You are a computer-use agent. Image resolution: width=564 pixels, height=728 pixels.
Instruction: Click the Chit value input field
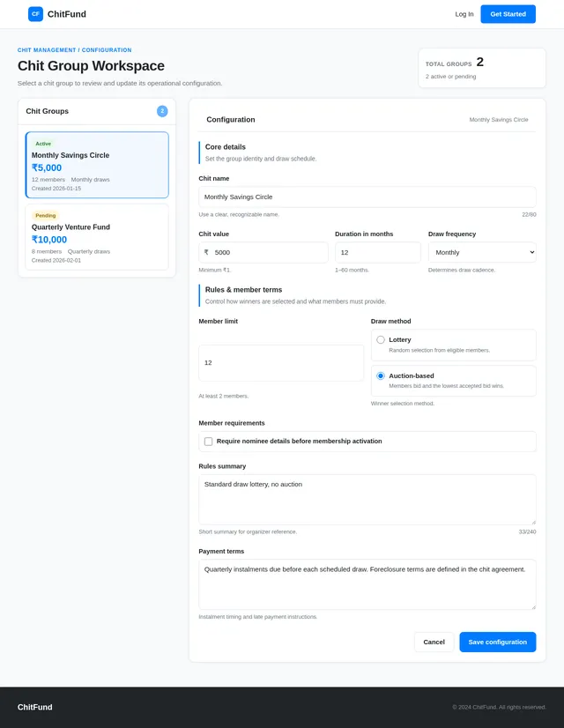click(x=263, y=253)
